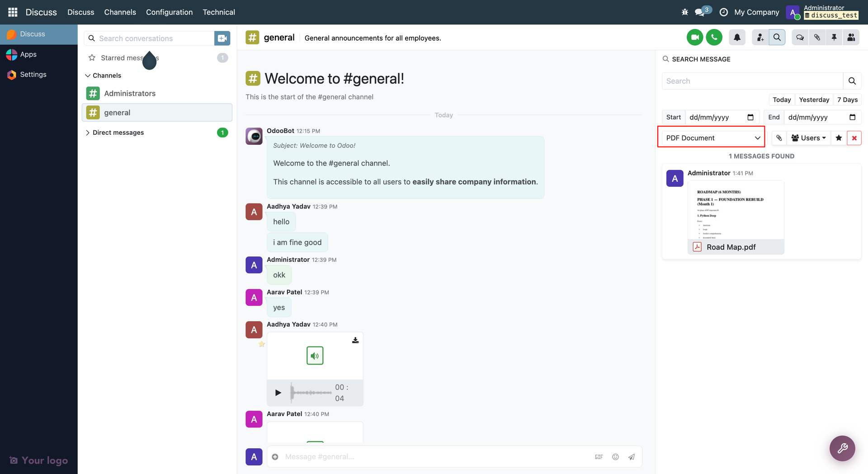Viewport: 868px width, 474px height.
Task: Play Aadhya Yadav's voice message
Action: [278, 393]
